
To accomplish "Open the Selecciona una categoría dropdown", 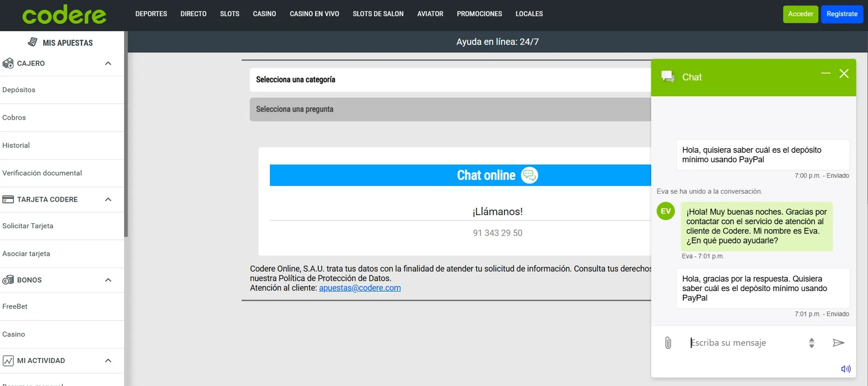I will pos(451,80).
